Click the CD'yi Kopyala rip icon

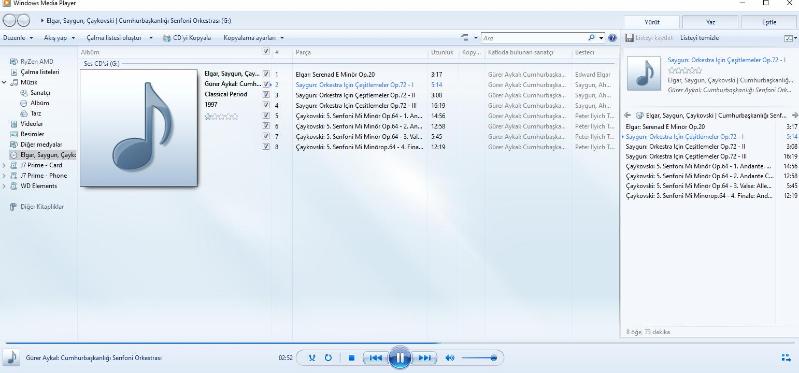(x=167, y=38)
